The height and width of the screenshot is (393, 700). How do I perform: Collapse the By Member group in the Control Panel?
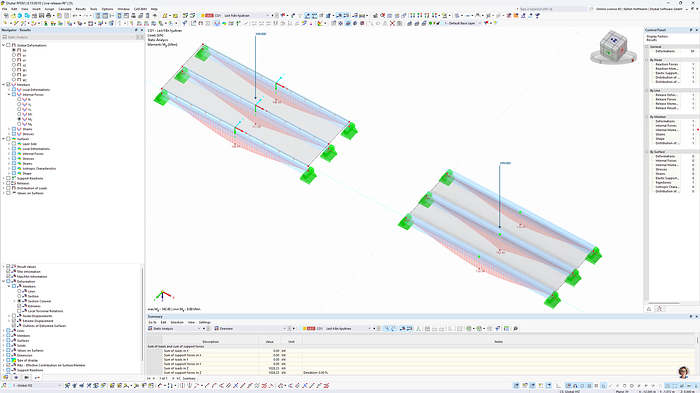pos(647,117)
